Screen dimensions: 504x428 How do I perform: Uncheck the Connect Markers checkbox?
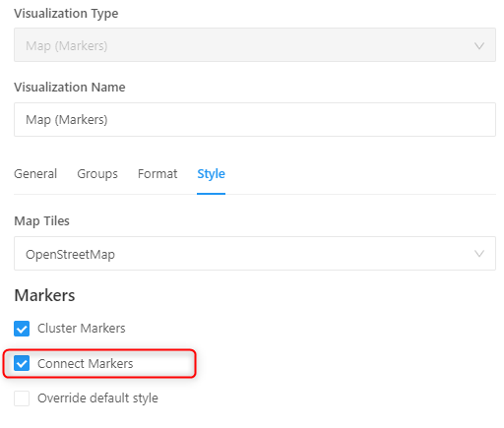click(x=22, y=363)
